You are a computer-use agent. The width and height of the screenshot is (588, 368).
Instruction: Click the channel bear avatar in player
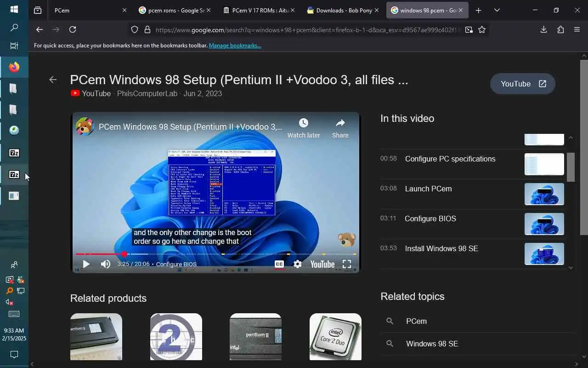coord(85,126)
